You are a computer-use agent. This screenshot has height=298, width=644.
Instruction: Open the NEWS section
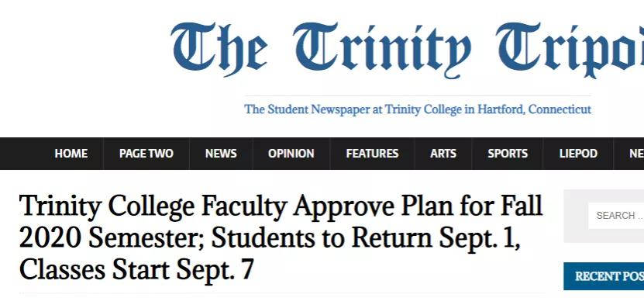[x=221, y=154]
